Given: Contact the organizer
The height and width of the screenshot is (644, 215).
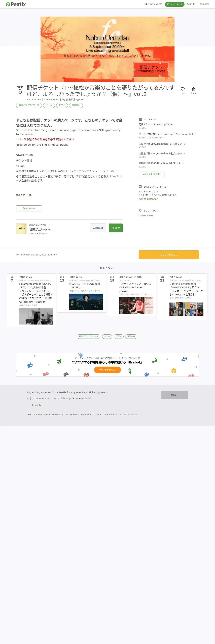Looking at the screenshot, I should click(x=98, y=228).
